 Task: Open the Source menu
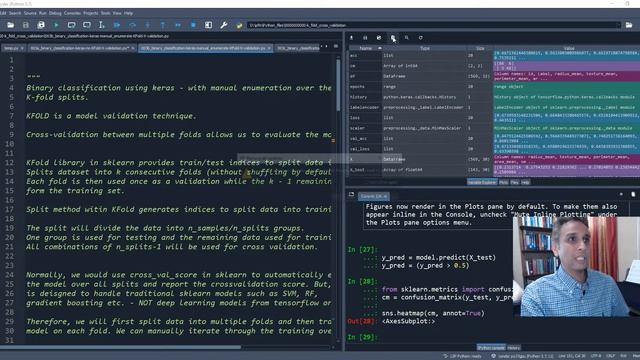pyautogui.click(x=30, y=13)
